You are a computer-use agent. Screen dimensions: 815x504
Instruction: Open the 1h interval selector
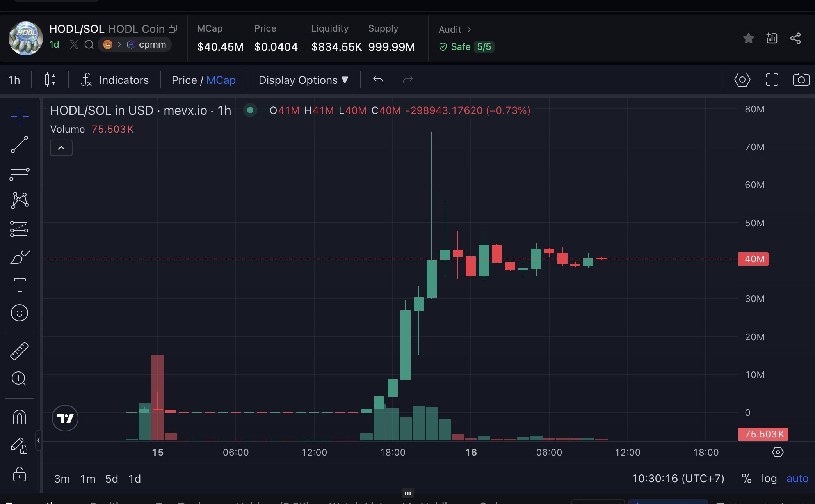(x=14, y=80)
